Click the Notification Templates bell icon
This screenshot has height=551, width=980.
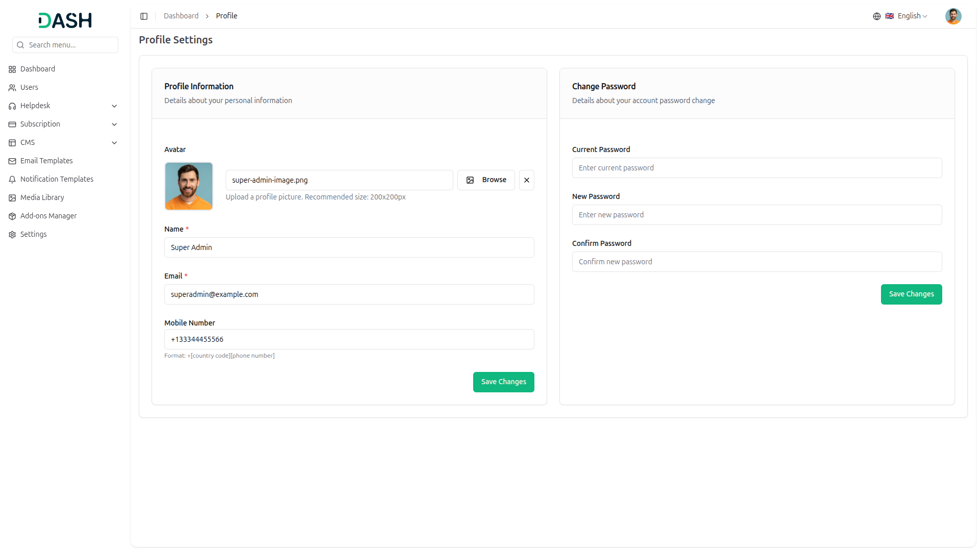(x=12, y=180)
